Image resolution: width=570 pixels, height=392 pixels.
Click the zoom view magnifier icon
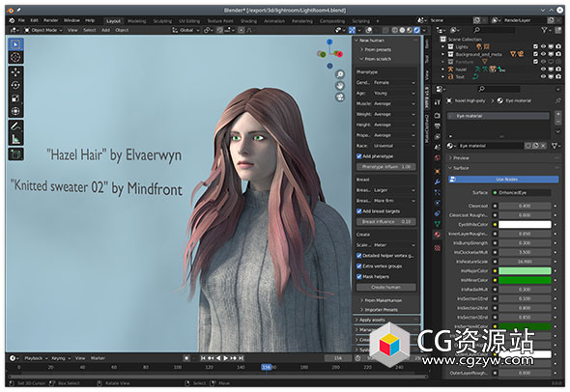(340, 75)
